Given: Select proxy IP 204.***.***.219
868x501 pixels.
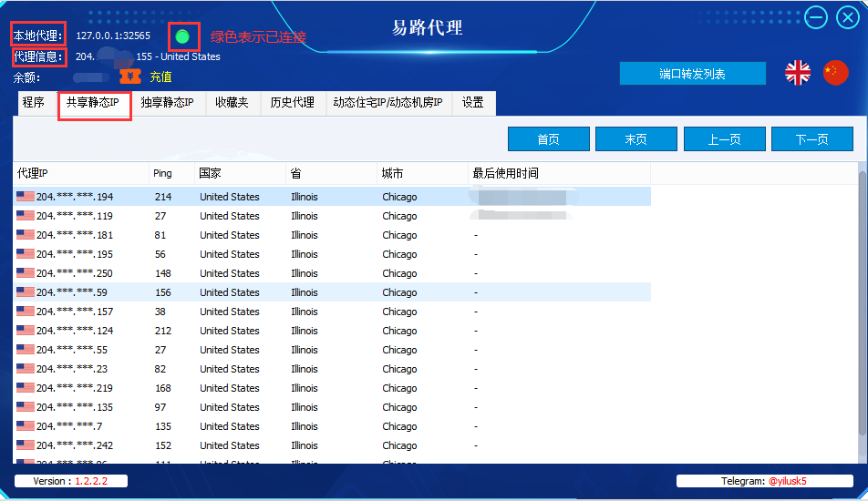Looking at the screenshot, I should (75, 388).
